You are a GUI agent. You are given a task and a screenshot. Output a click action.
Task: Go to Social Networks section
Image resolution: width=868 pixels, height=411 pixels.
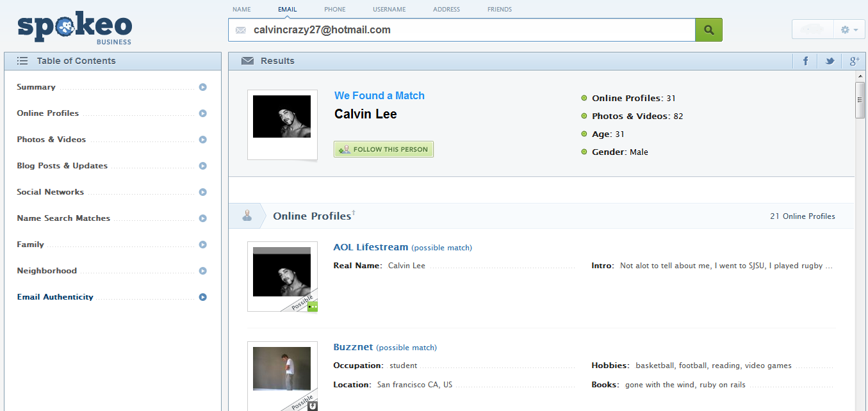51,192
